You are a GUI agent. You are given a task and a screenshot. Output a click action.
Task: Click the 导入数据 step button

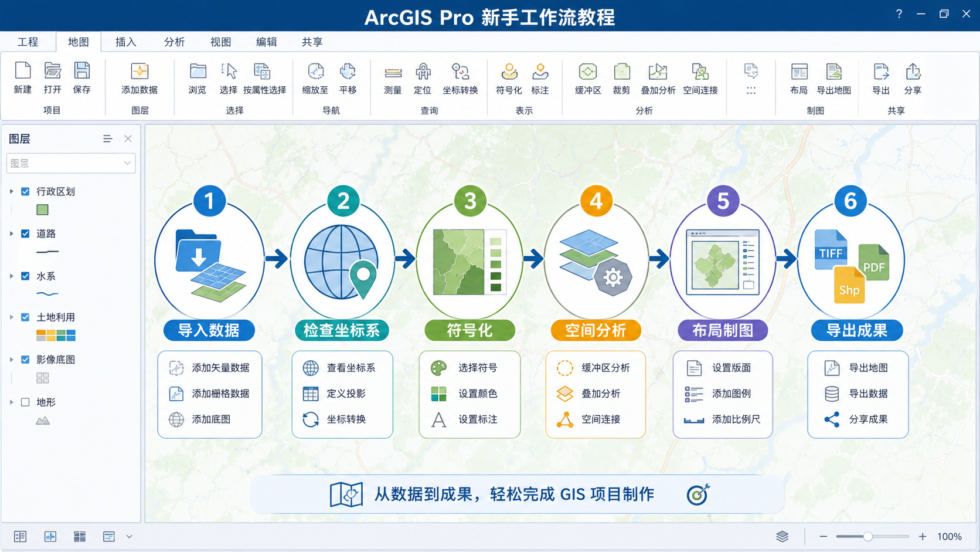(x=209, y=330)
